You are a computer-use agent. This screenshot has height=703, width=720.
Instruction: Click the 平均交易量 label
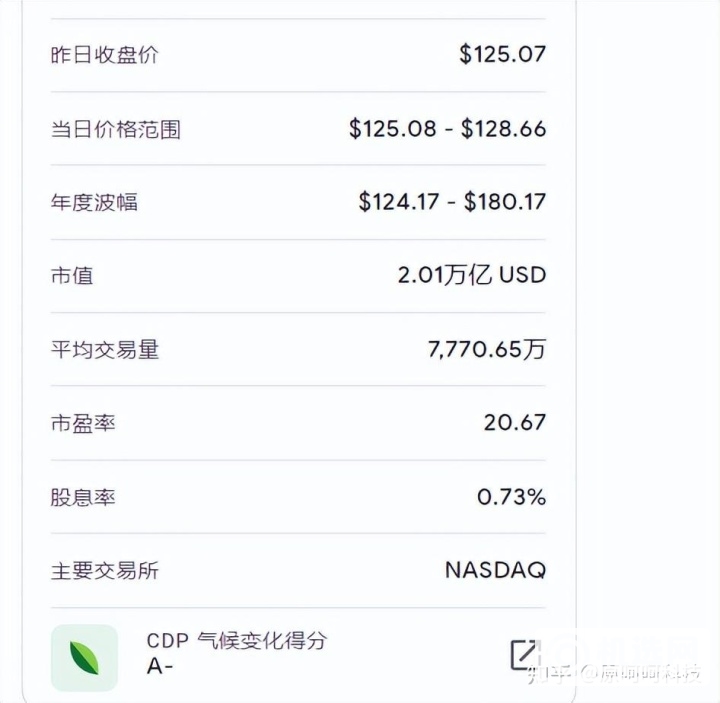(x=104, y=349)
